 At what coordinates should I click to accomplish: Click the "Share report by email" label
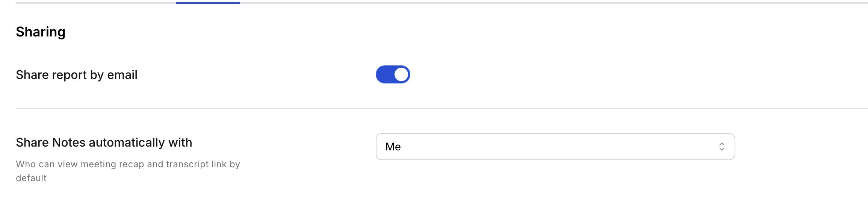[x=77, y=75]
